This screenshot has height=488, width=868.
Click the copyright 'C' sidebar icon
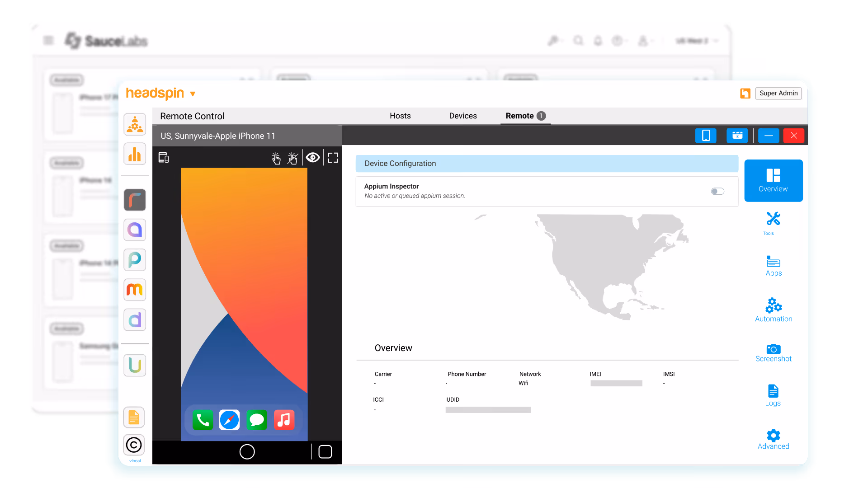pyautogui.click(x=134, y=445)
